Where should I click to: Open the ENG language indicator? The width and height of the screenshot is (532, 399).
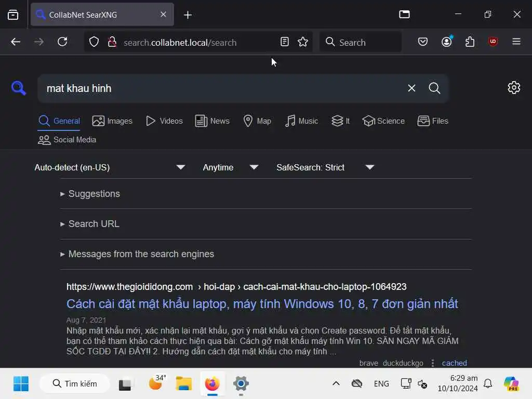(x=381, y=384)
